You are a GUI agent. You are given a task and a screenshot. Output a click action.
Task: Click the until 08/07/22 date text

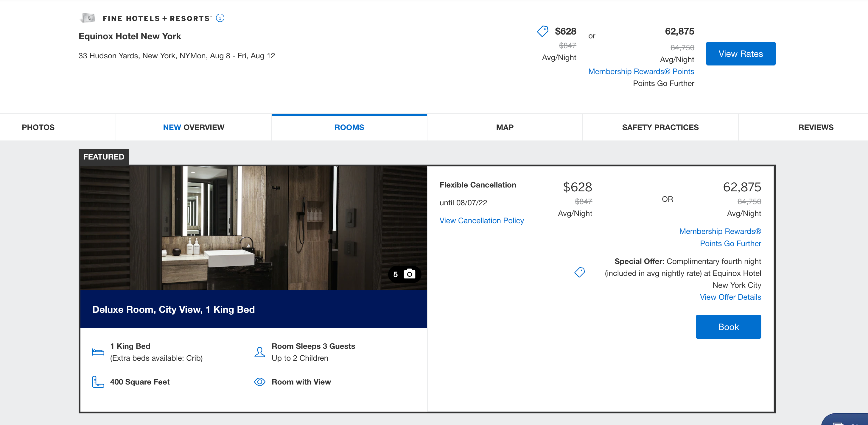[x=463, y=203]
